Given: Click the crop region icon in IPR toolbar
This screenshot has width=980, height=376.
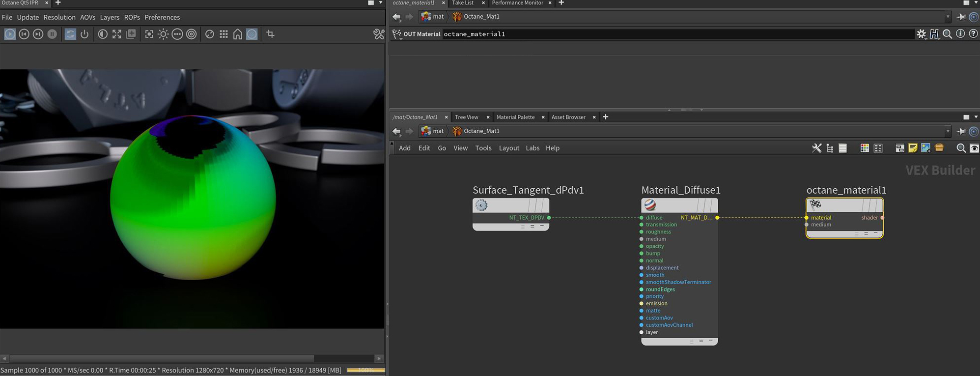Looking at the screenshot, I should point(270,34).
